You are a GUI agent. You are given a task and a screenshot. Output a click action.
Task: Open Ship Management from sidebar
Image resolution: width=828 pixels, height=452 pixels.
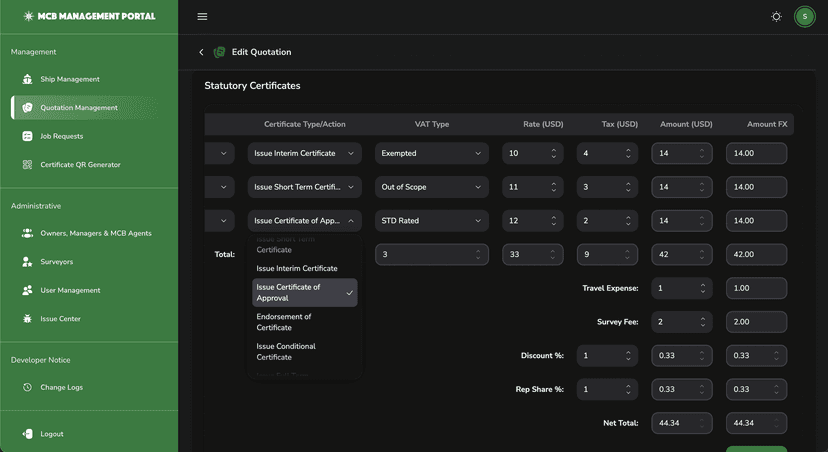coord(70,79)
